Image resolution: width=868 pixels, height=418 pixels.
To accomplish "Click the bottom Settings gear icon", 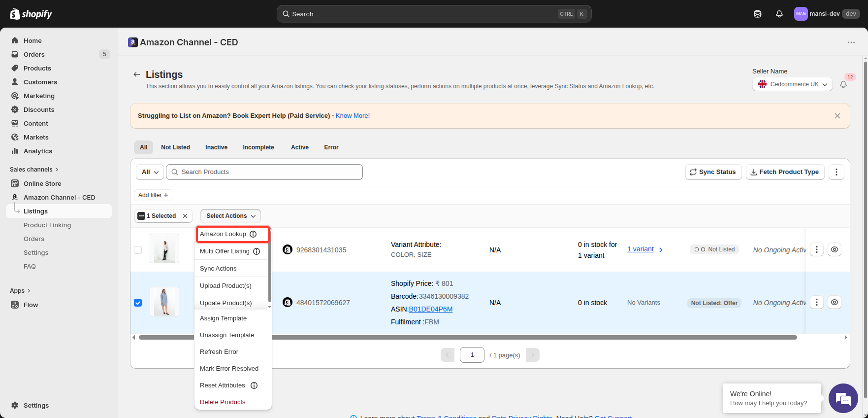I will coord(15,405).
